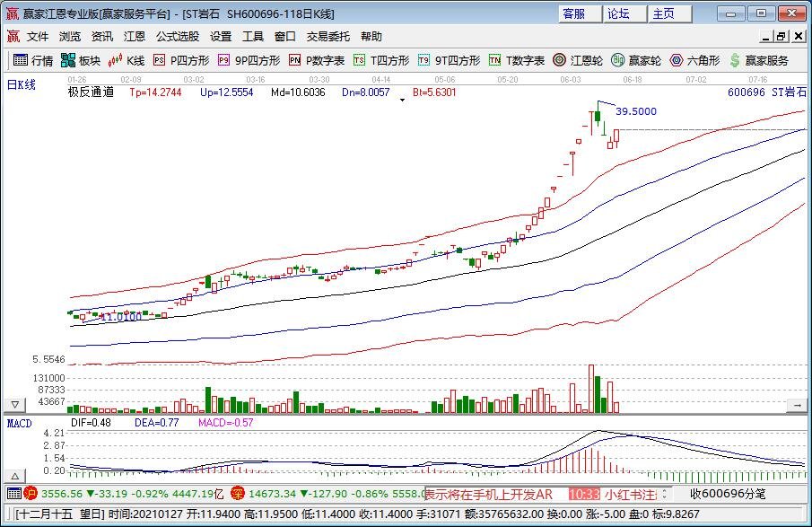Click the 14673.34 Shenzhen index value

272,494
